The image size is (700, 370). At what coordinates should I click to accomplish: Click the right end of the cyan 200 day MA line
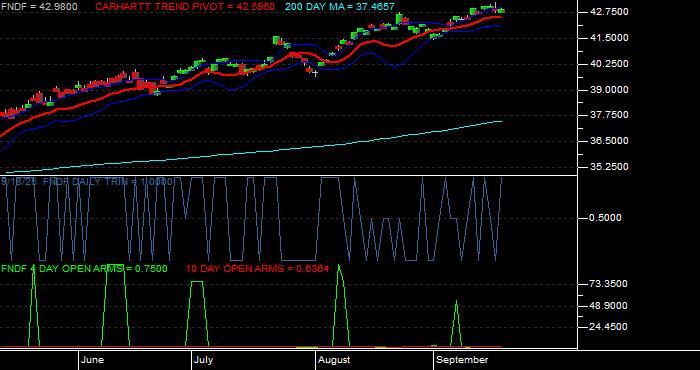click(x=501, y=121)
